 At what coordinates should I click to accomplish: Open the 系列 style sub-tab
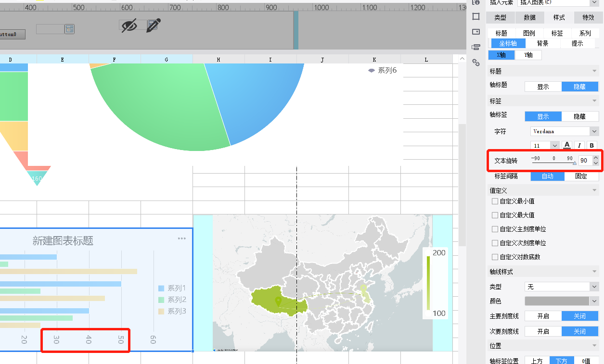[585, 33]
